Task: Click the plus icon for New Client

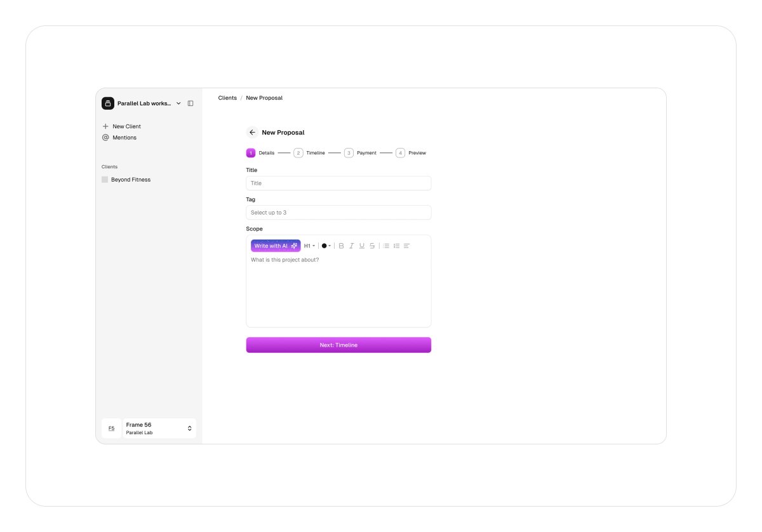Action: click(105, 126)
